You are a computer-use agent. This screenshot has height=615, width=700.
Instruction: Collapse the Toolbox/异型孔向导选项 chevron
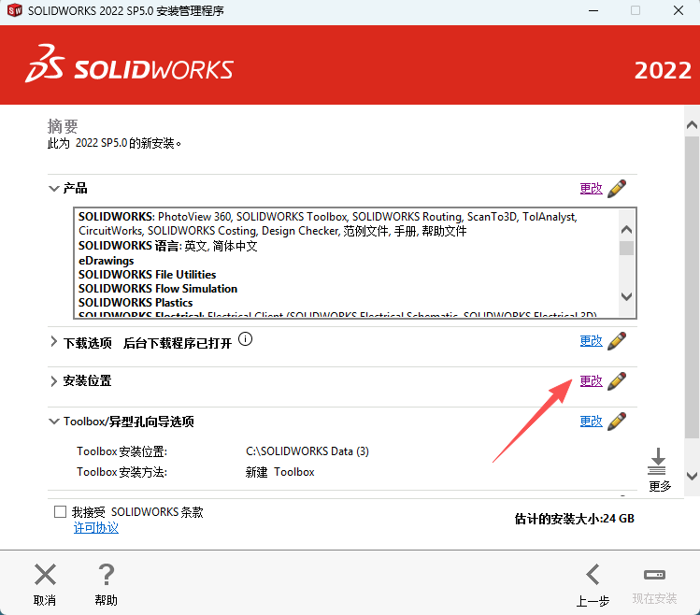click(x=53, y=422)
